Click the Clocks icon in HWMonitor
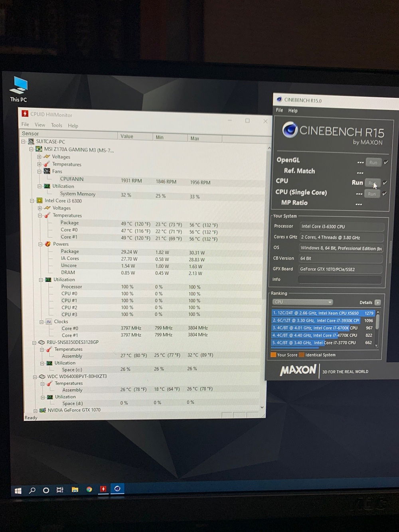 click(x=48, y=321)
